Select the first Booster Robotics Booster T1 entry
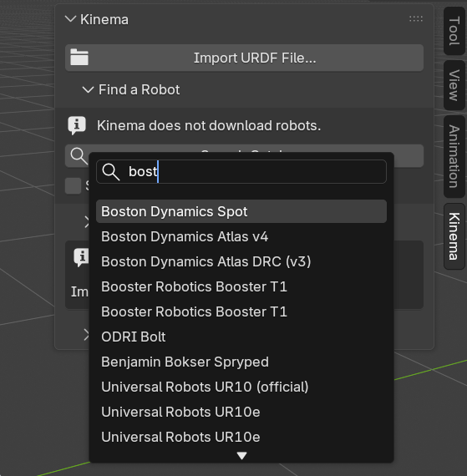Viewport: 467px width, 476px height. (241, 286)
